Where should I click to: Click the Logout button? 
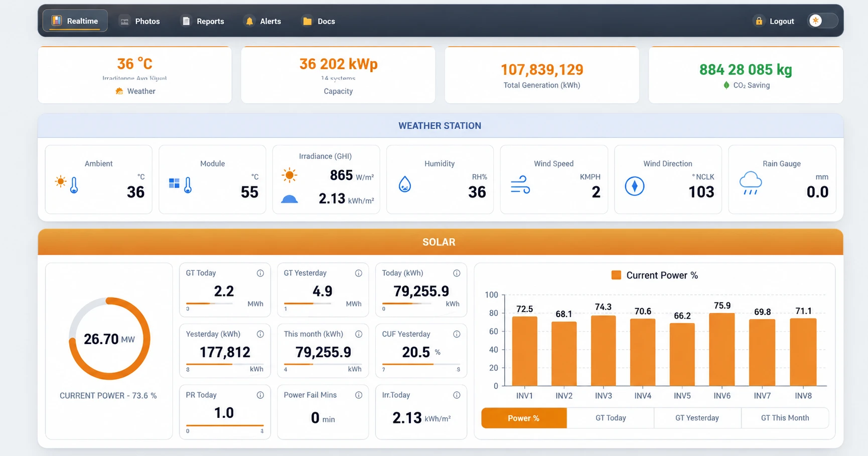[x=775, y=21]
